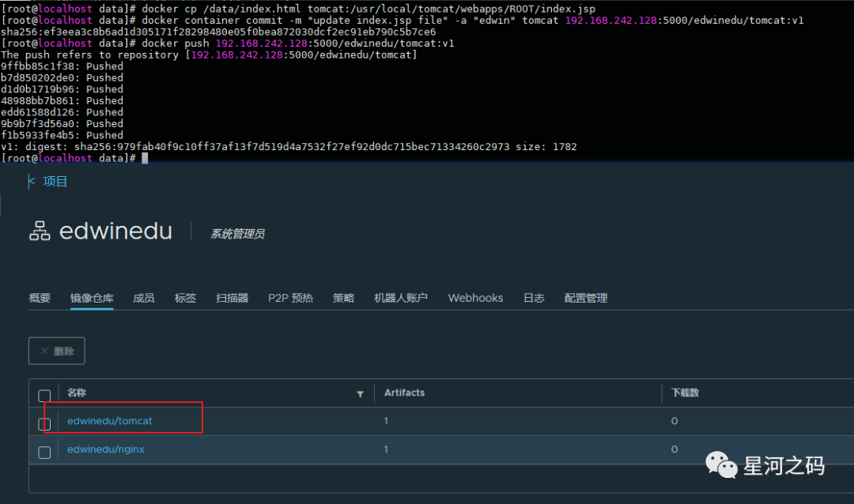Click the docker container commit command line
This screenshot has width=854, height=504.
click(402, 20)
